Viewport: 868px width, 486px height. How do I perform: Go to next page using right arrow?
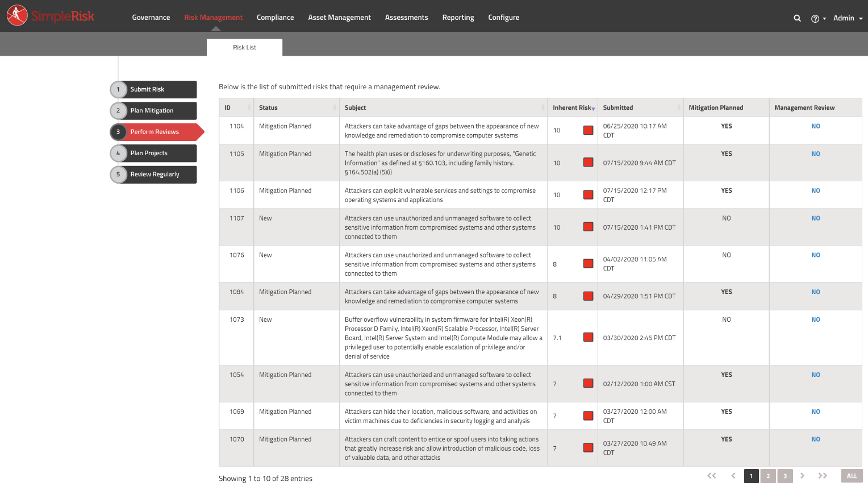pyautogui.click(x=803, y=476)
